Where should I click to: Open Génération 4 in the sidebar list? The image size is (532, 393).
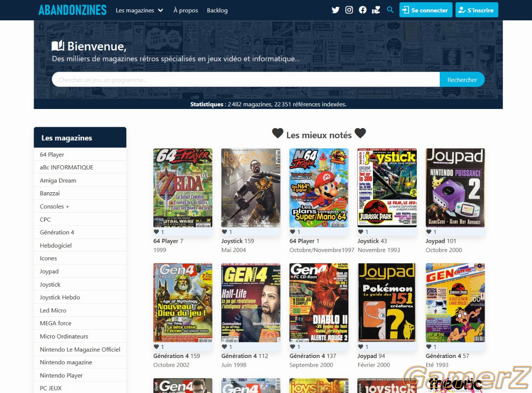tap(80, 232)
